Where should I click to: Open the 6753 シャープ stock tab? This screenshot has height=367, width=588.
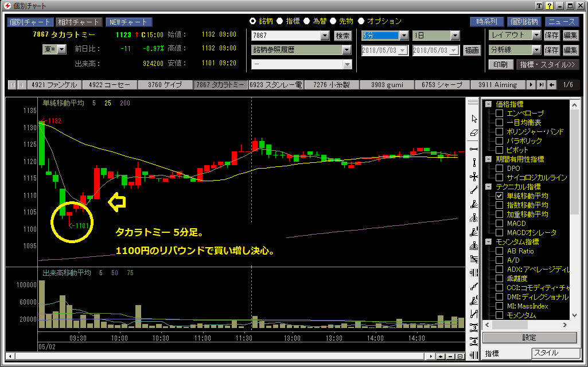[x=442, y=85]
